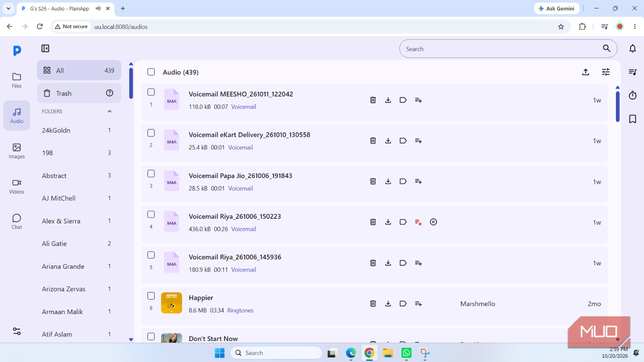Viewport: 644px width, 362px height.
Task: Click the upload audio icon
Action: pyautogui.click(x=586, y=72)
